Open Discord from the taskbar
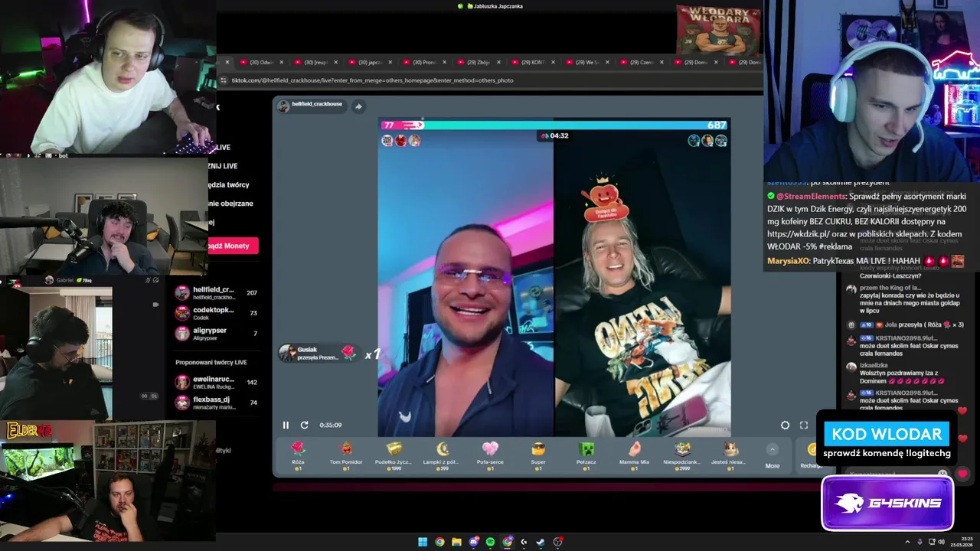Screen dimensions: 980x551 [473, 542]
